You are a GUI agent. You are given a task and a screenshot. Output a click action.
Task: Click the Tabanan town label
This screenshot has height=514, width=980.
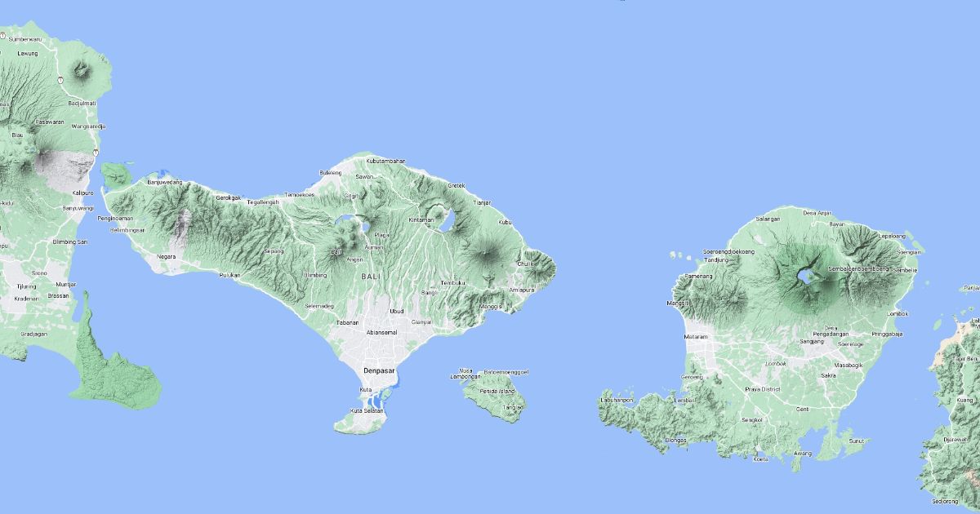click(347, 322)
